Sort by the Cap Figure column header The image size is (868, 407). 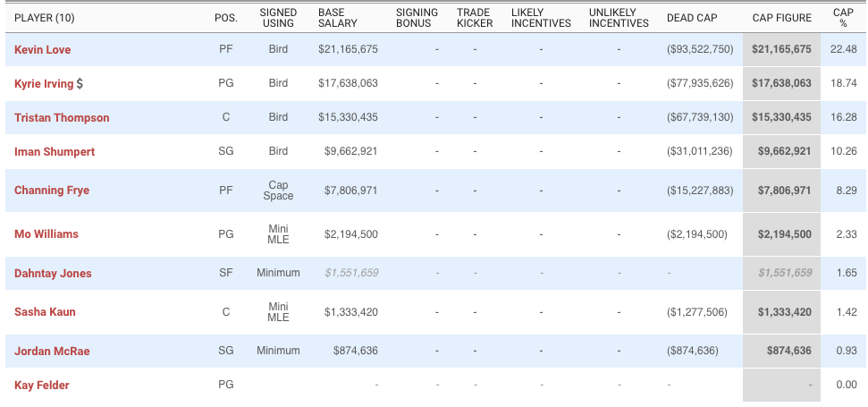(780, 18)
